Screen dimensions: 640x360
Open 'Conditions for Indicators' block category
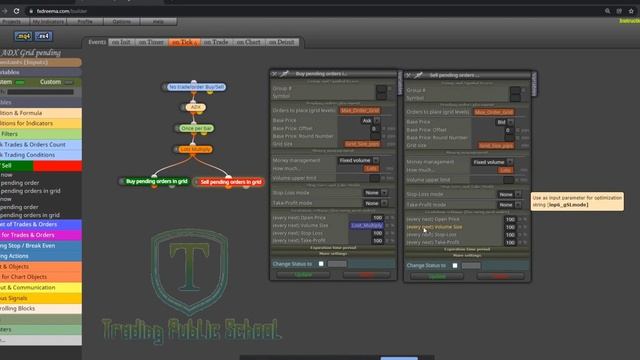[x=40, y=123]
